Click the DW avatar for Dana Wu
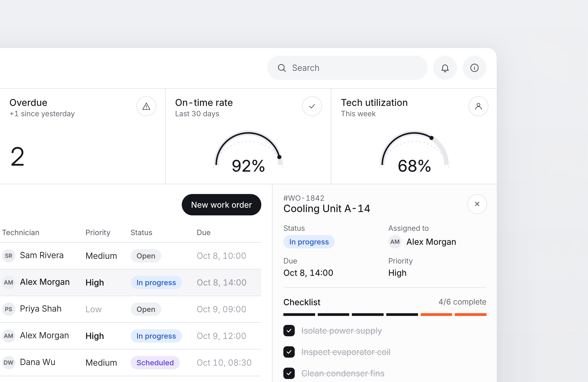Screen dimensions: 588x382 point(9,362)
